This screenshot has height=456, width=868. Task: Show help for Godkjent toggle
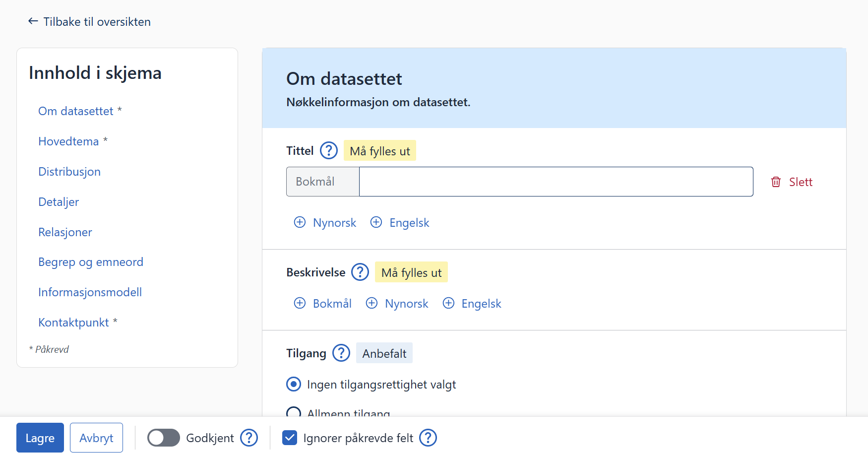[x=249, y=438]
